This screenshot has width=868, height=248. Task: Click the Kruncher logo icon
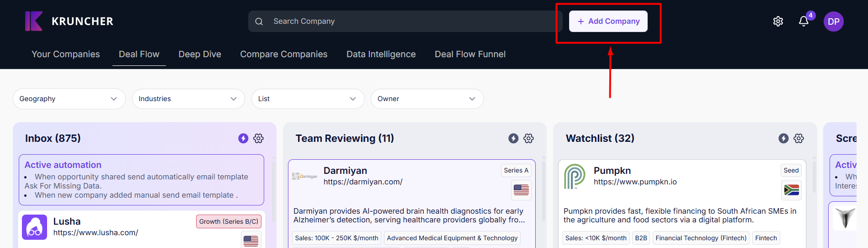pyautogui.click(x=34, y=21)
